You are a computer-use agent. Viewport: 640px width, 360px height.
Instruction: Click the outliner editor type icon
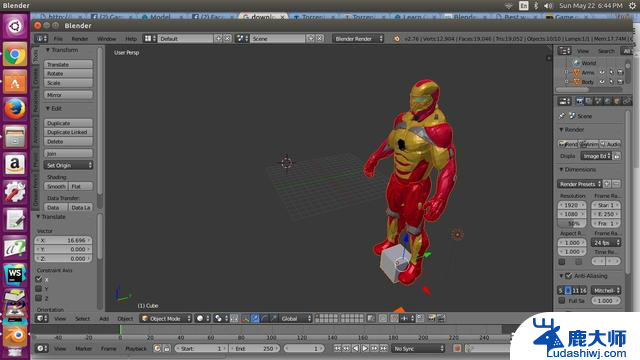point(564,51)
